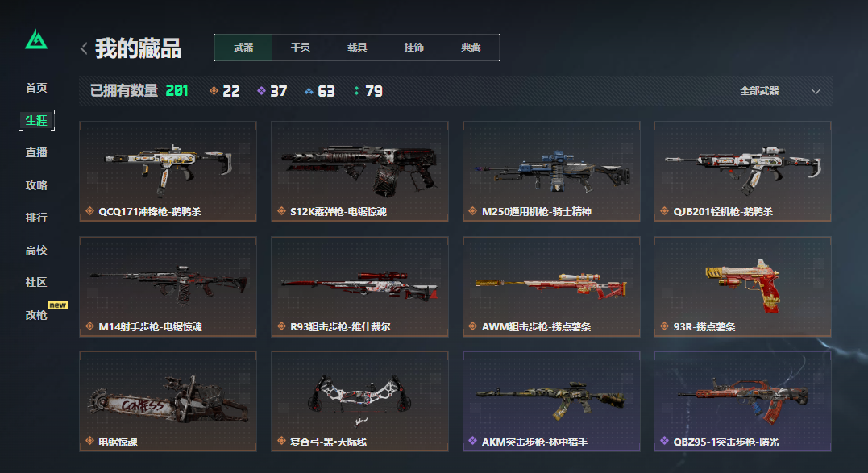The image size is (868, 473).
Task: Click the orange rarity icon showing 22
Action: click(214, 91)
